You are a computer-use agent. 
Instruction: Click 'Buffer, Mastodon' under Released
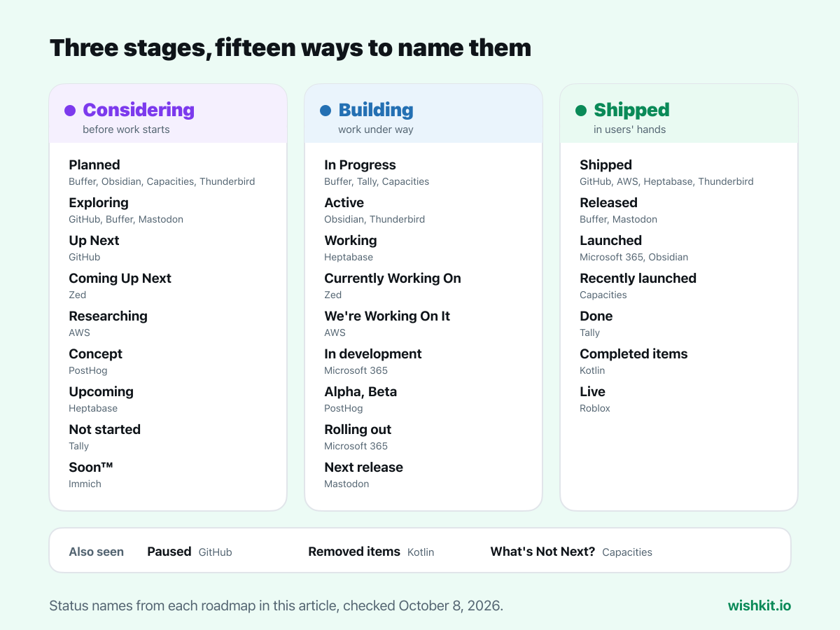(619, 219)
